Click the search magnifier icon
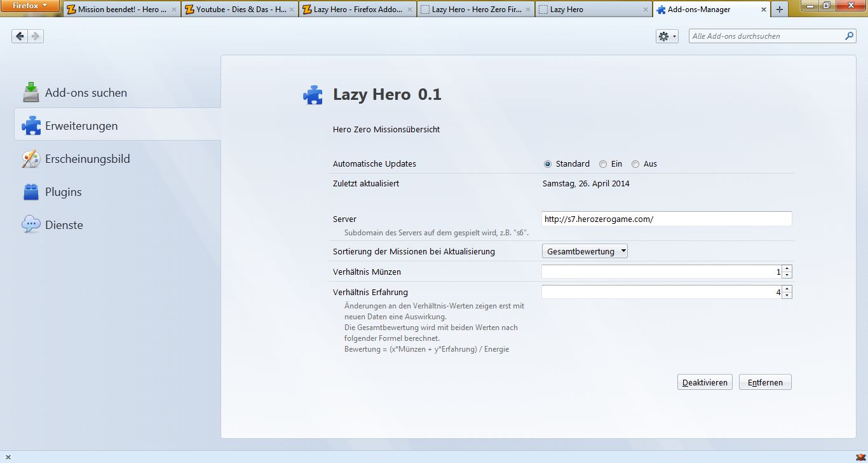868x463 pixels. (850, 36)
